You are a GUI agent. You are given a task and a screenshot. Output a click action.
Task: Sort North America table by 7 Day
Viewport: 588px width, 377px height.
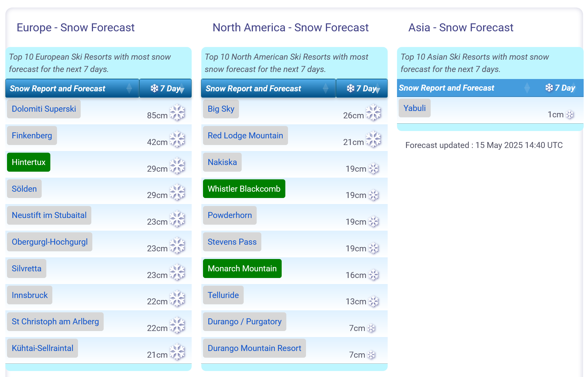coord(362,88)
